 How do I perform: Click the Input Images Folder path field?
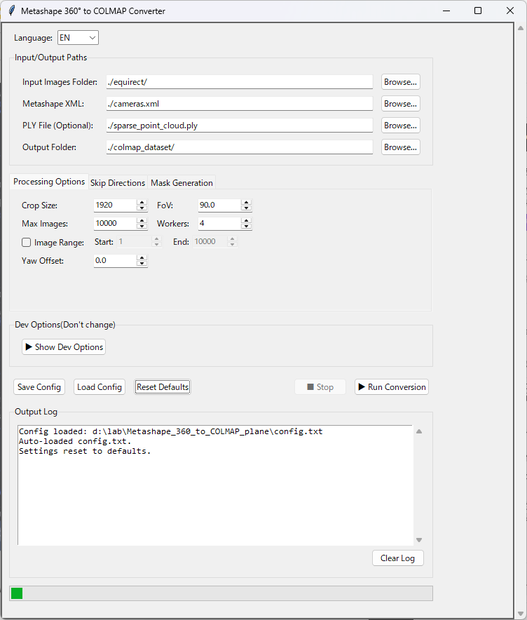click(x=239, y=82)
